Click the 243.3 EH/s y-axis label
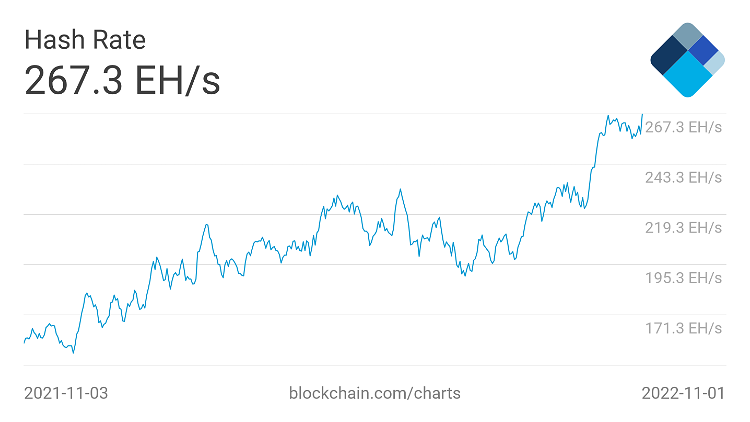Viewport: 750px width, 422px height. point(683,177)
